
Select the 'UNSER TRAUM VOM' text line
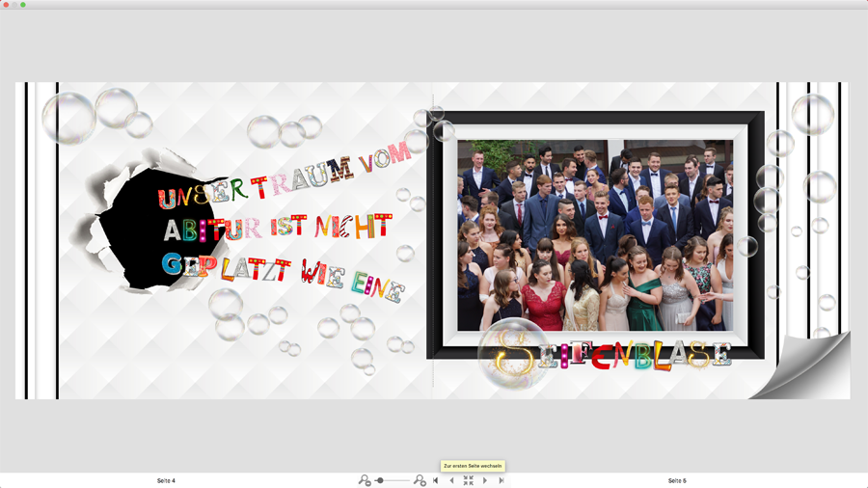click(284, 176)
